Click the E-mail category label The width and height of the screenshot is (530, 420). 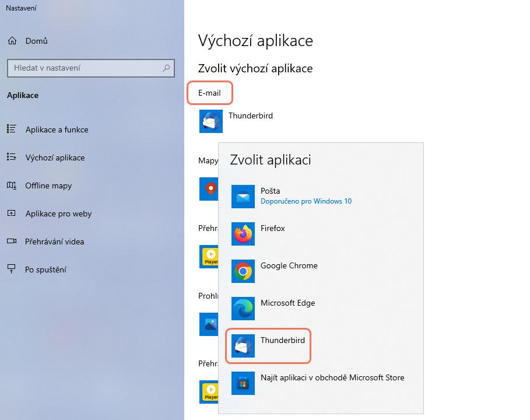click(209, 93)
